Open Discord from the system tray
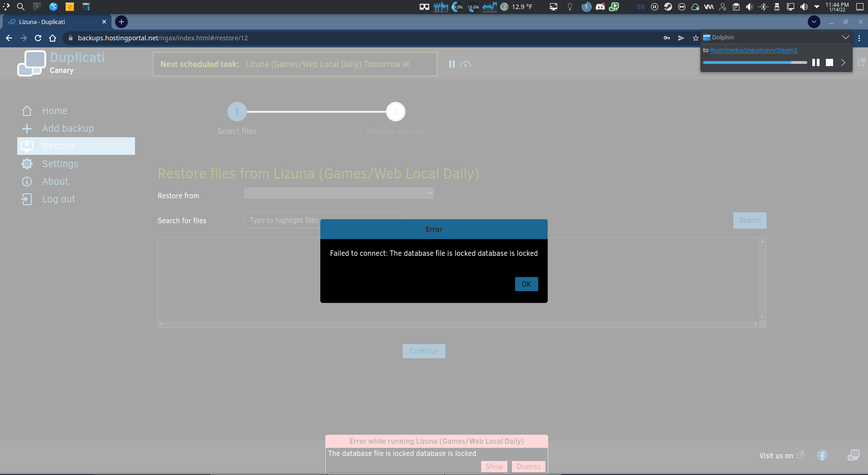This screenshot has width=868, height=475. pyautogui.click(x=601, y=7)
